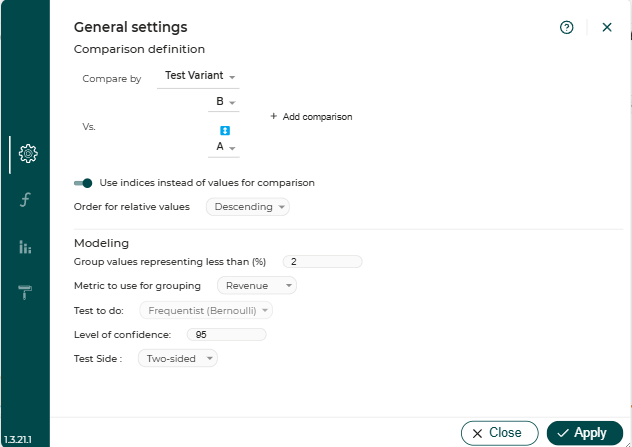632x447 pixels.
Task: Click the Close button at bottom
Action: (499, 433)
